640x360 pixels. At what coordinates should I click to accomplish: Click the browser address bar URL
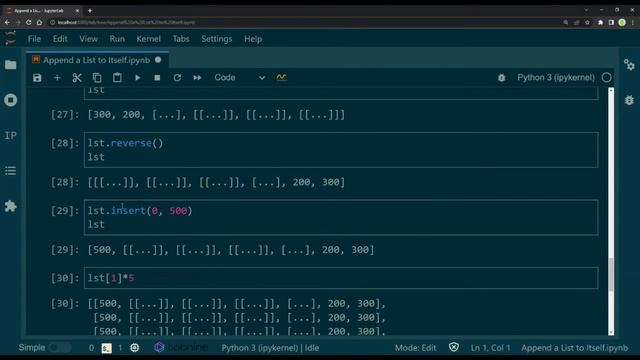pos(126,22)
